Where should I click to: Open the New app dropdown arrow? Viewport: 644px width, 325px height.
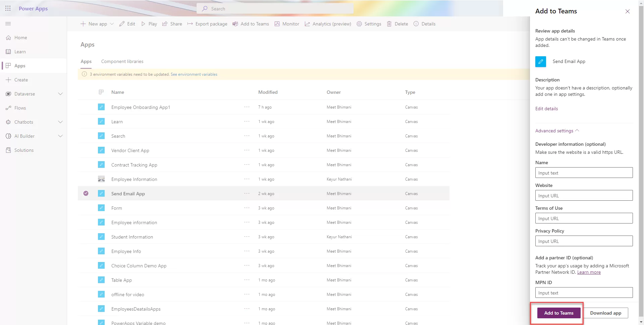pyautogui.click(x=112, y=24)
